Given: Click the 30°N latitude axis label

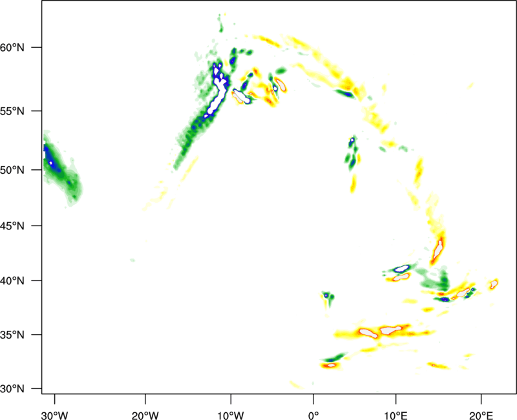Looking at the screenshot, I should click(12, 389).
